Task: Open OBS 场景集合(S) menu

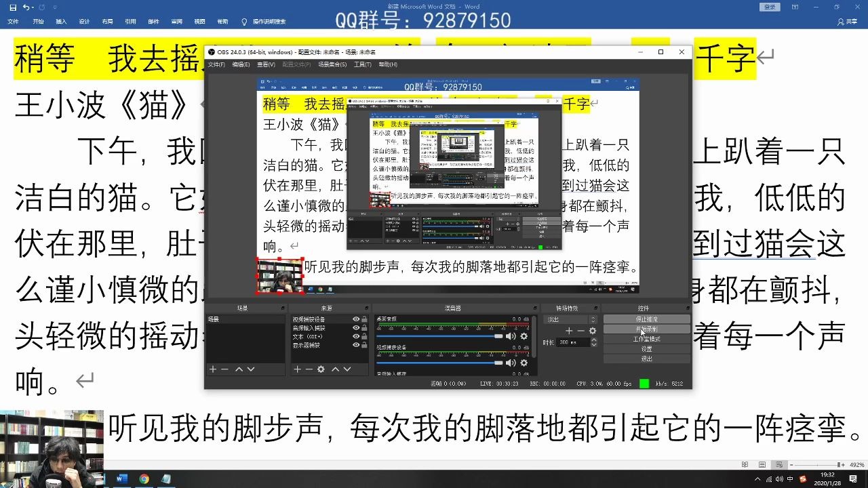Action: tap(332, 64)
